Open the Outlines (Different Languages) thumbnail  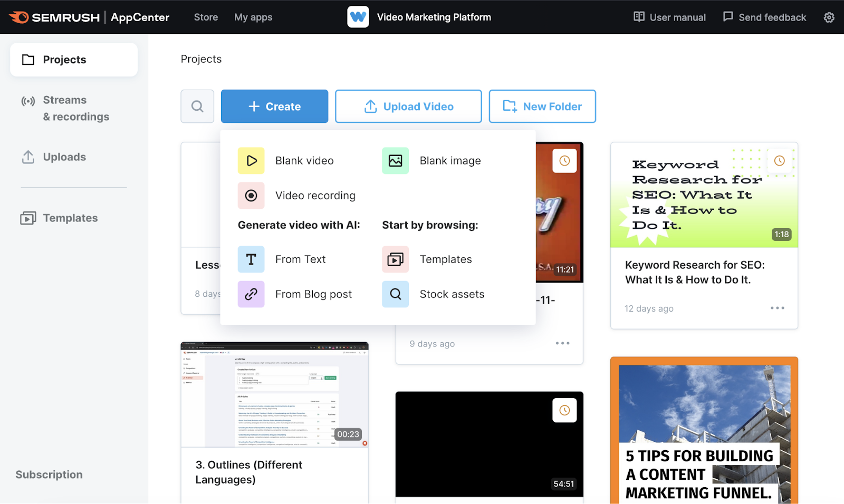click(x=274, y=394)
